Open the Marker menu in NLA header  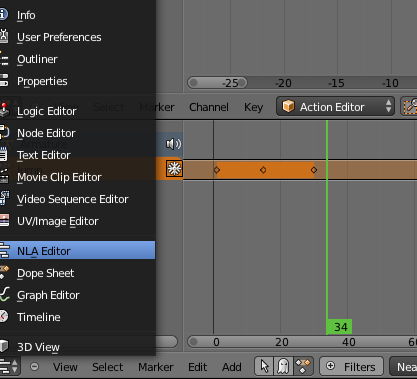click(x=156, y=367)
